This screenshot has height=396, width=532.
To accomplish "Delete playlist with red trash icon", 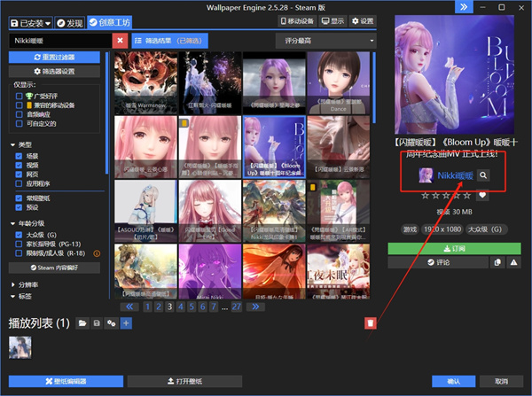I will pyautogui.click(x=370, y=323).
